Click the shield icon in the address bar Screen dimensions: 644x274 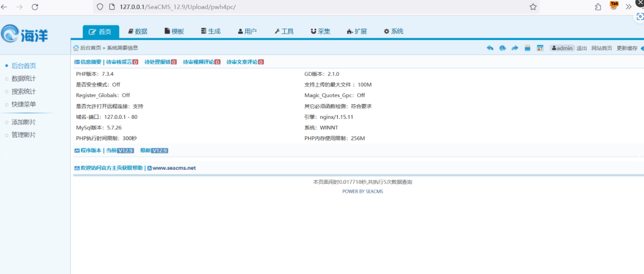coord(100,7)
